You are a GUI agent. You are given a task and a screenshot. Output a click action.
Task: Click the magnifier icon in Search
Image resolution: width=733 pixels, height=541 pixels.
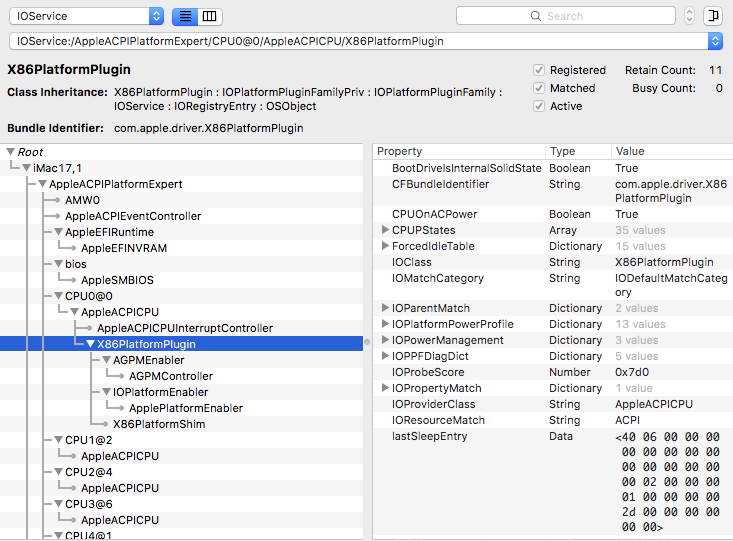tap(537, 16)
